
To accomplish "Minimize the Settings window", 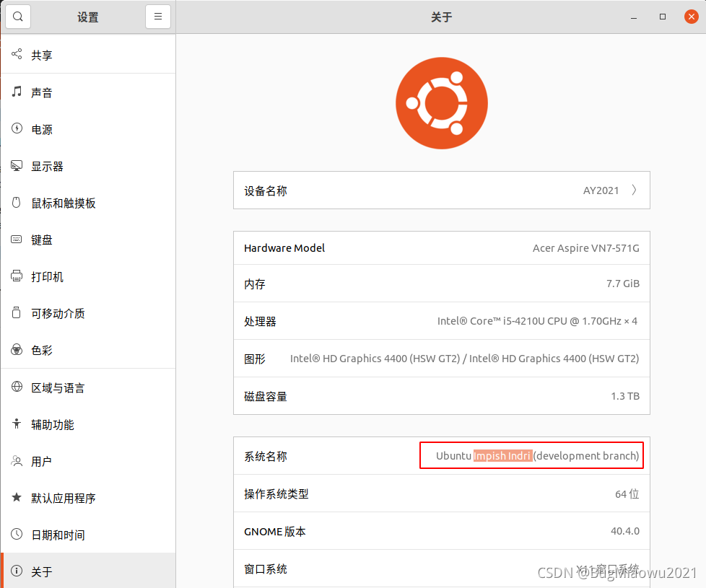I will point(634,17).
